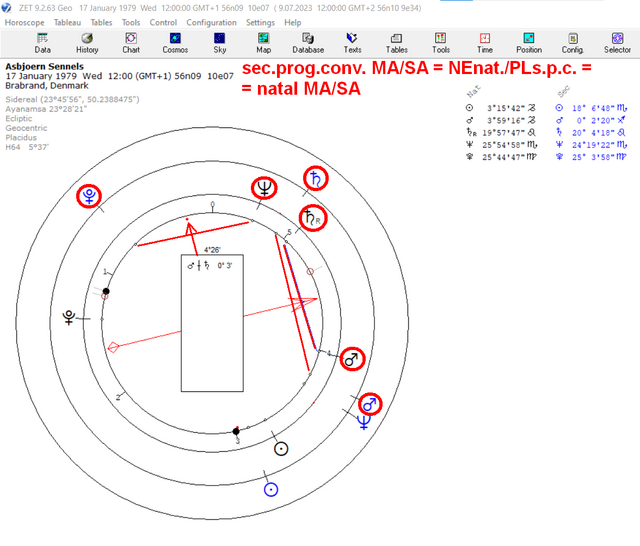640x546 pixels.
Task: Click progressed Sun position 18°6'48"
Action: [x=591, y=108]
